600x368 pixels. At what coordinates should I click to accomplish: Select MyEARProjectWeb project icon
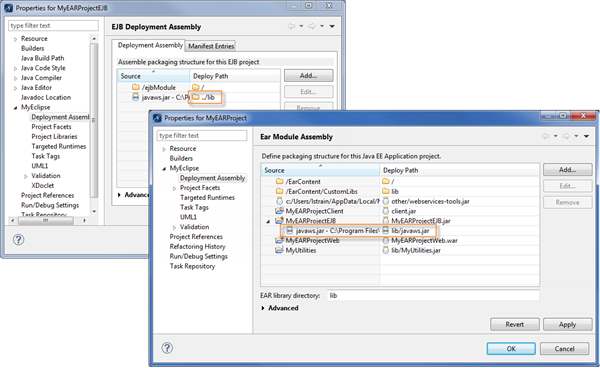tap(279, 240)
